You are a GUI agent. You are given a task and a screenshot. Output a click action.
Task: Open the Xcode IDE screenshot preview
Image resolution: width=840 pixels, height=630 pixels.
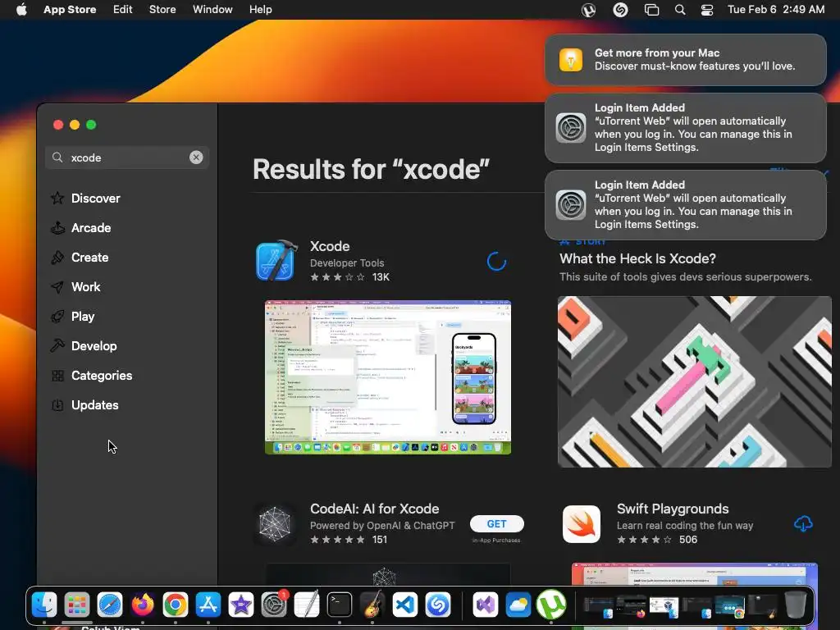click(x=388, y=377)
